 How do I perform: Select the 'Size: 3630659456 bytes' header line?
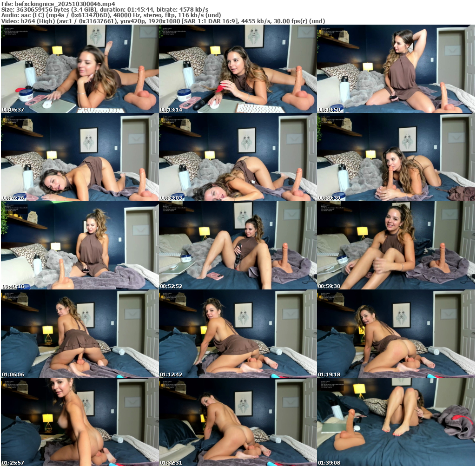pyautogui.click(x=105, y=10)
